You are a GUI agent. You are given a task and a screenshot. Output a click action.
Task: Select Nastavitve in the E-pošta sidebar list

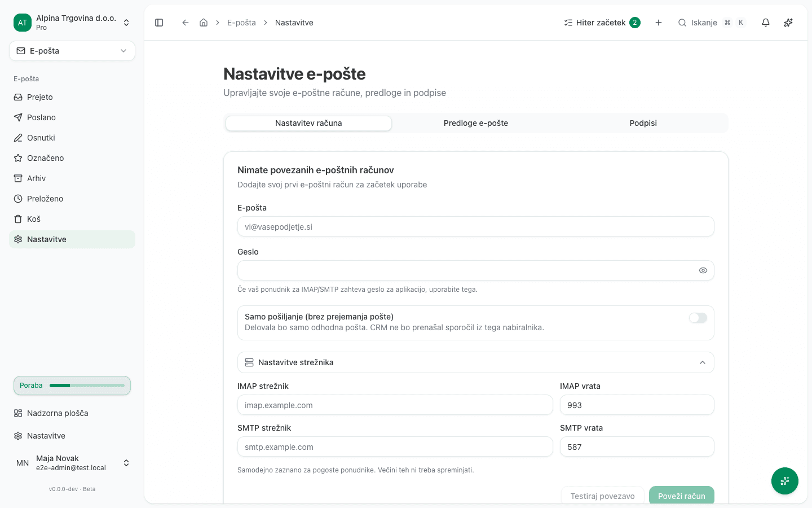(x=72, y=239)
